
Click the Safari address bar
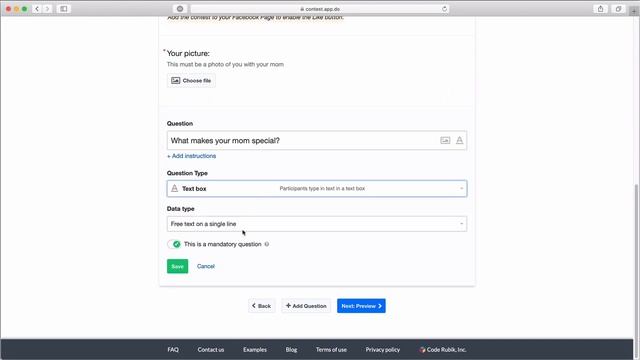click(x=320, y=9)
